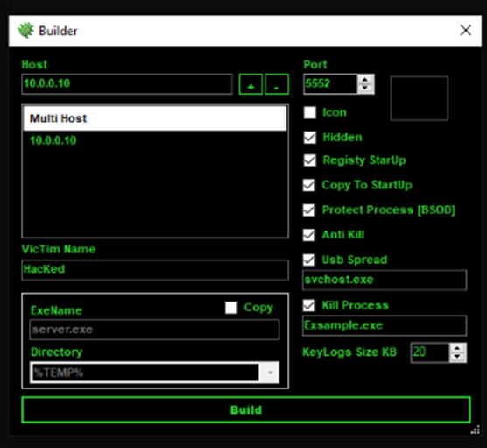The width and height of the screenshot is (487, 448).
Task: Add host with the plus button
Action: click(251, 84)
